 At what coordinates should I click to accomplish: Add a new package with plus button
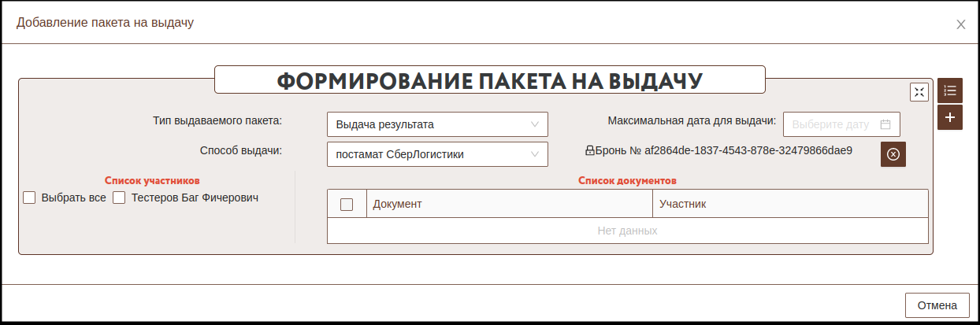point(950,117)
